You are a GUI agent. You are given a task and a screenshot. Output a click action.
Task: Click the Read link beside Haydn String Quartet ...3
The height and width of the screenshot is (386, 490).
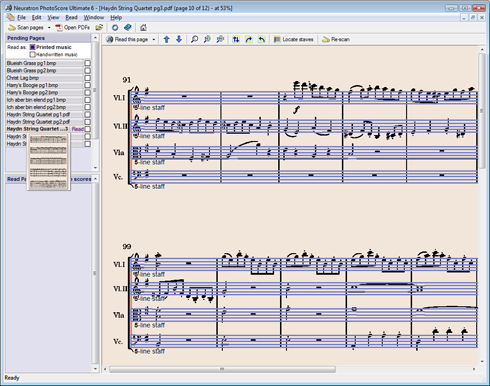coord(78,129)
